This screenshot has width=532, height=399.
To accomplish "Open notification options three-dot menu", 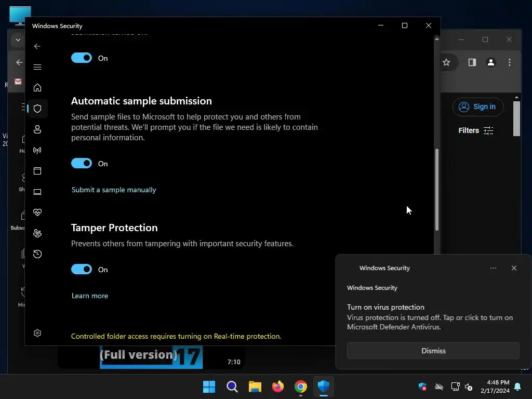I will tap(494, 268).
